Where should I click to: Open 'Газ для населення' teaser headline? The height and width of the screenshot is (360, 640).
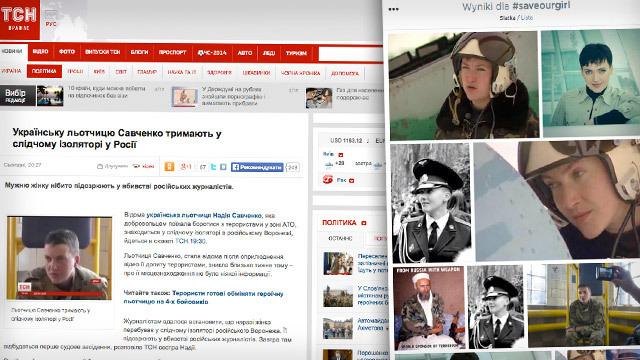(x=360, y=94)
